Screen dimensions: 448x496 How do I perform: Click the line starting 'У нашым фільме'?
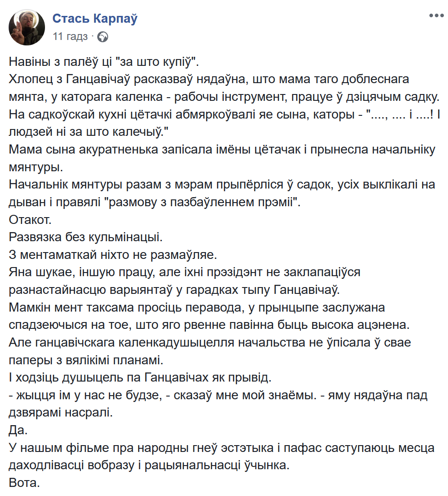pyautogui.click(x=221, y=448)
